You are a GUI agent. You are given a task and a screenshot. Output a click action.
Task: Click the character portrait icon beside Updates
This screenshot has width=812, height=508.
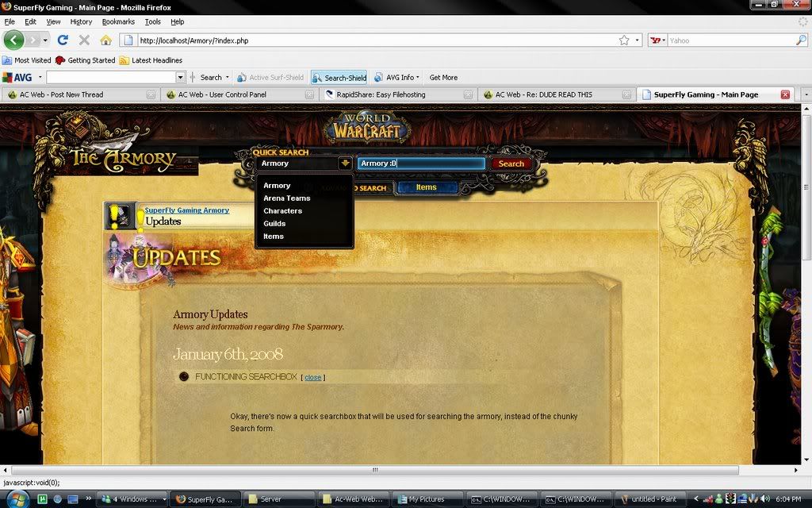coord(121,216)
